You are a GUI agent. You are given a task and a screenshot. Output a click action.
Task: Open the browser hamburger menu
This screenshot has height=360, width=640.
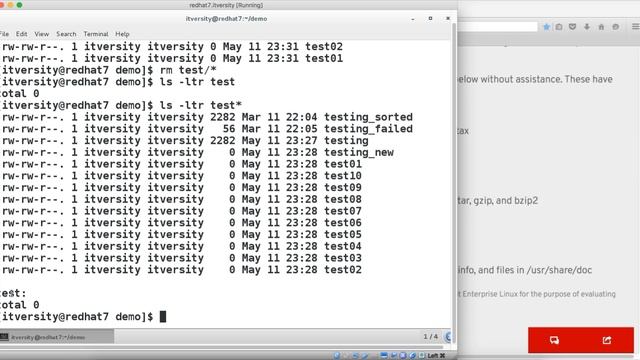[x=636, y=27]
